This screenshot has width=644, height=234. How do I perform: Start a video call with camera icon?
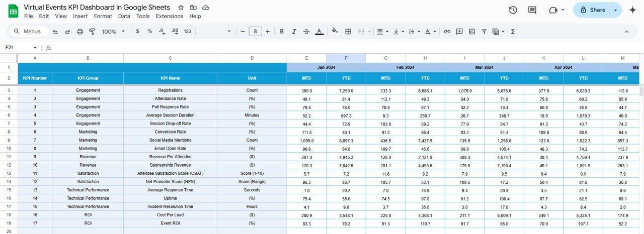[x=553, y=10]
